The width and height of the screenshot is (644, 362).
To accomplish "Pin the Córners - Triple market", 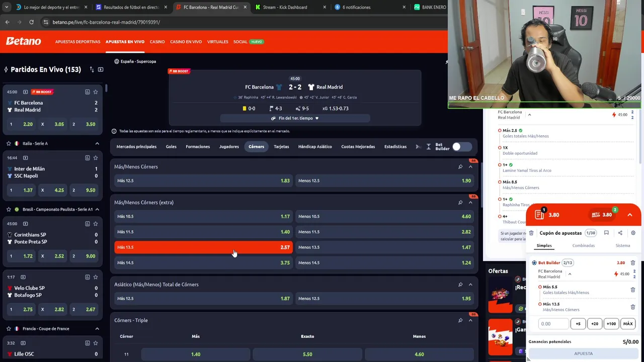I will click(460, 320).
